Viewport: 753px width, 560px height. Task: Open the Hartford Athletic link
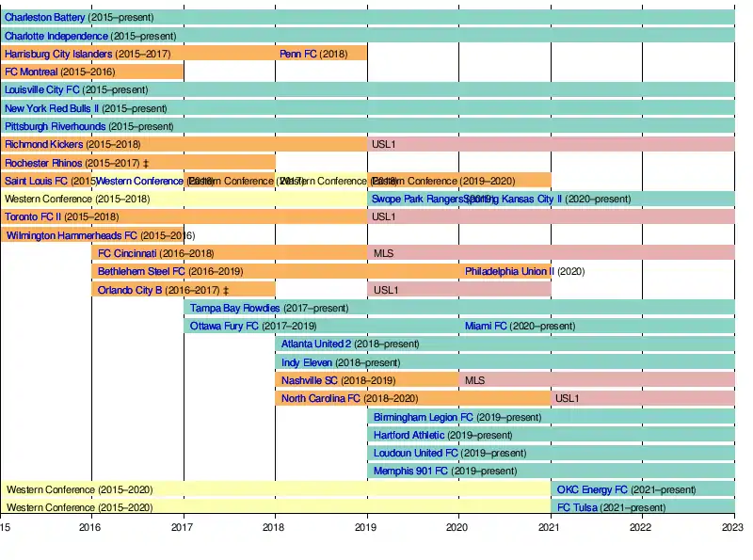pos(409,435)
